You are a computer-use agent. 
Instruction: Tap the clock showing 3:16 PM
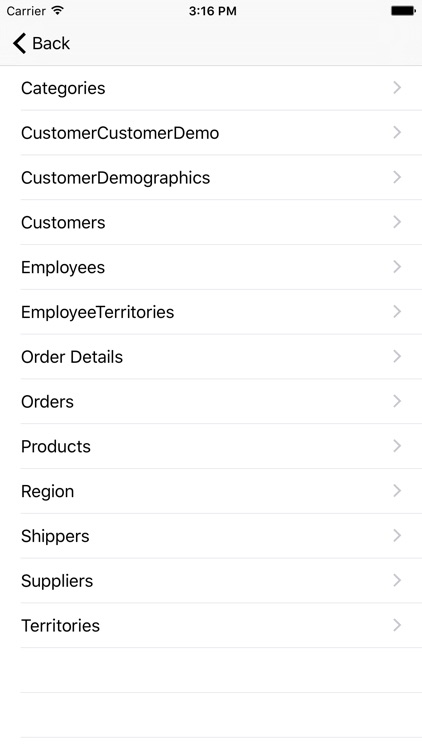tap(212, 11)
